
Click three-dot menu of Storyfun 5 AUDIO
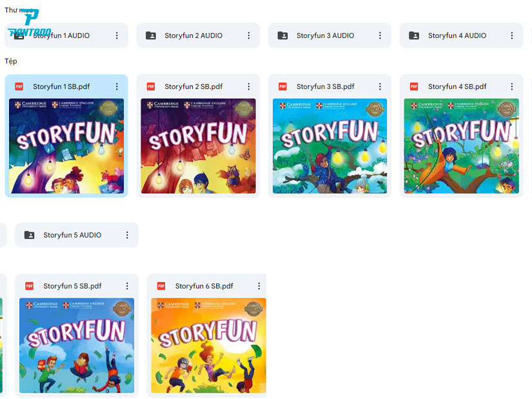[x=127, y=235]
